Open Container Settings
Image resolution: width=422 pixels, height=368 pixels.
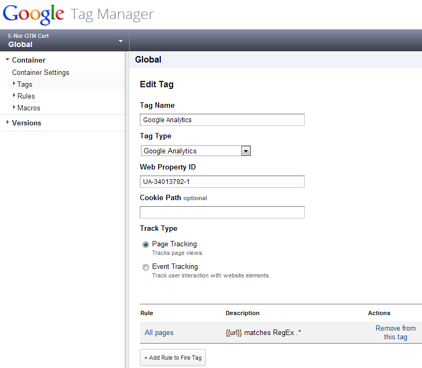[x=40, y=72]
